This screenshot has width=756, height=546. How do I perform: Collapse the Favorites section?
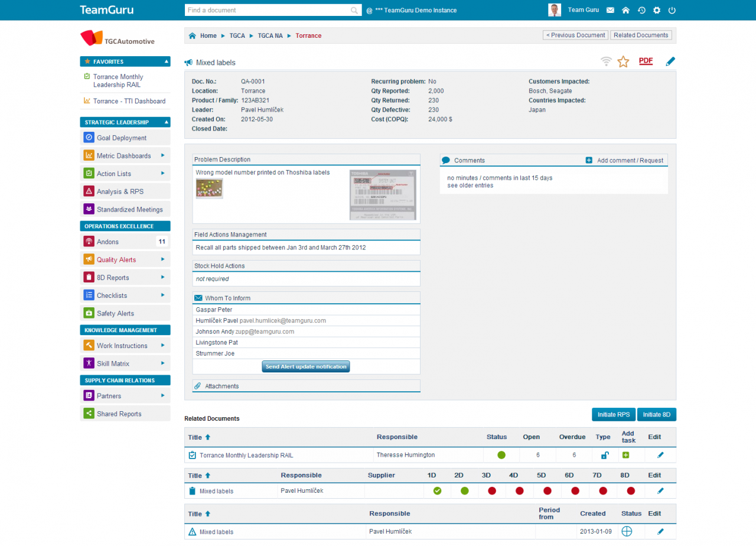[167, 61]
